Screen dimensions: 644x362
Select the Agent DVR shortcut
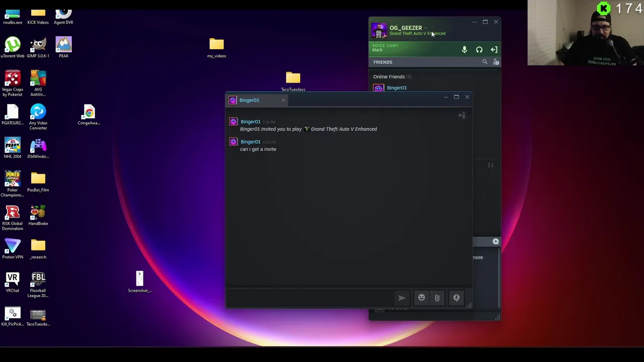point(63,16)
